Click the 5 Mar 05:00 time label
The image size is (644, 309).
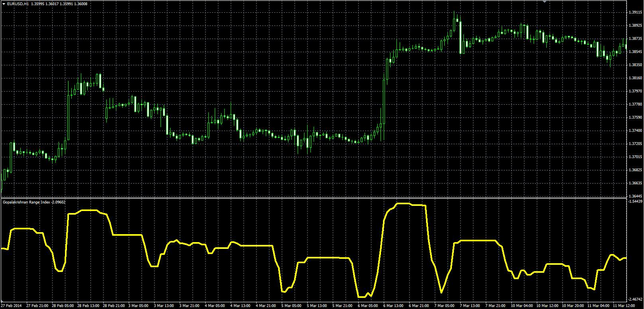pyautogui.click(x=291, y=306)
